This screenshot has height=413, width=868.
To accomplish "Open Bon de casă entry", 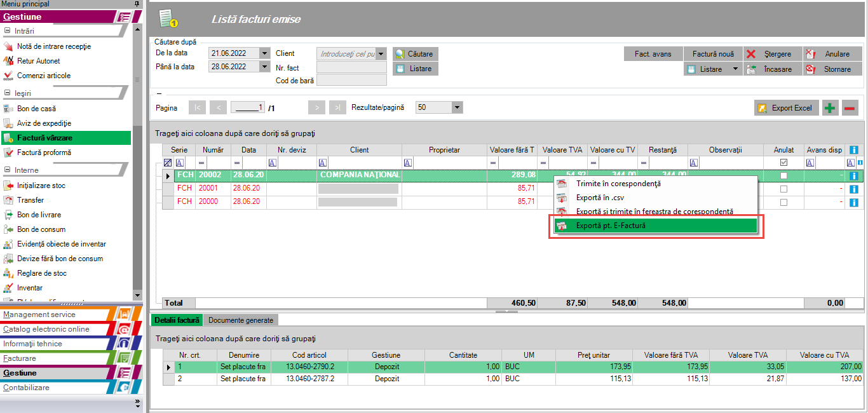I will [36, 109].
